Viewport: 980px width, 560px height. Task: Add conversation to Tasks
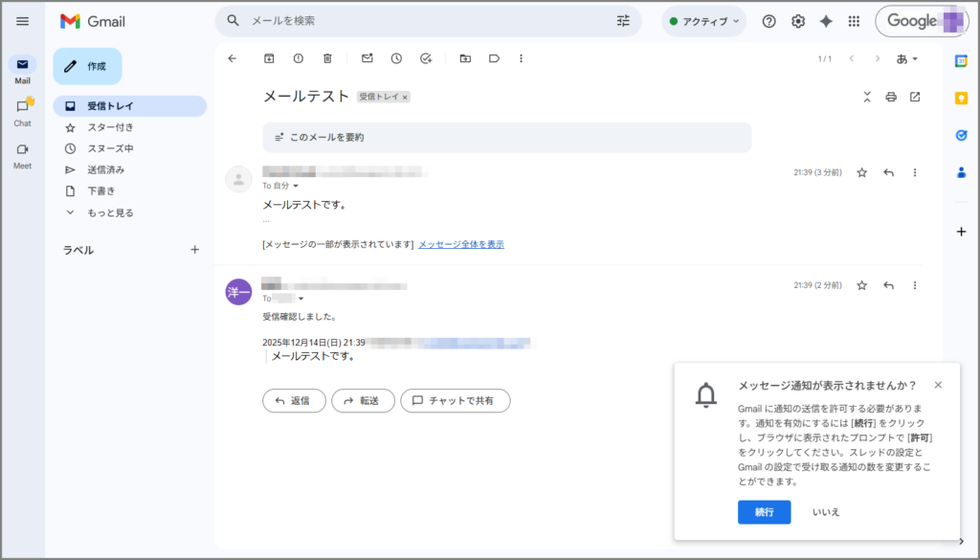click(426, 58)
